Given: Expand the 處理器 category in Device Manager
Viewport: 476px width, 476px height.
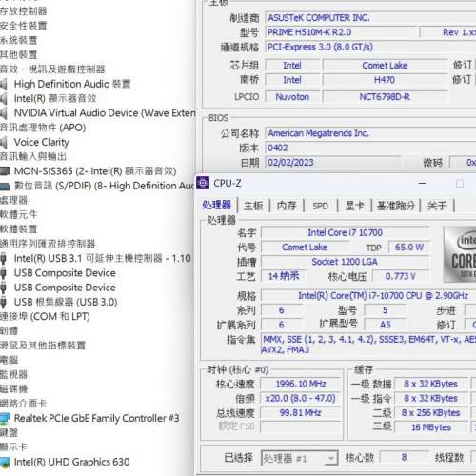Looking at the screenshot, I should pyautogui.click(x=13, y=200).
